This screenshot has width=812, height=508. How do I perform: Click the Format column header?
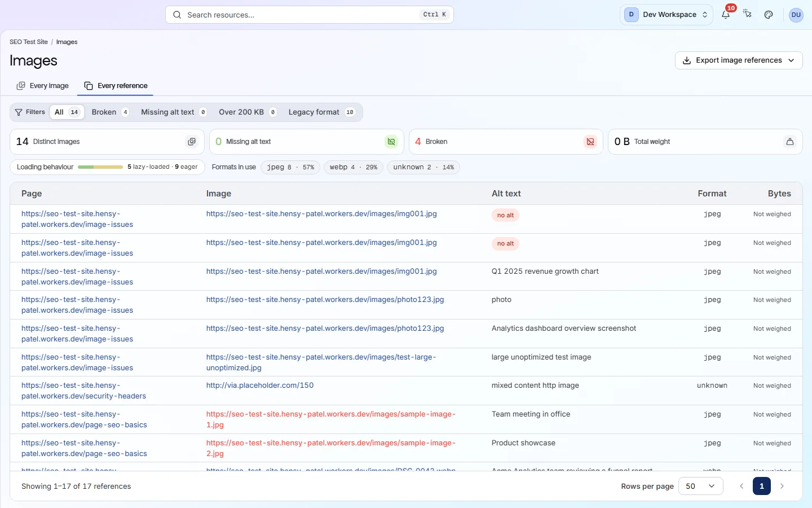point(712,194)
